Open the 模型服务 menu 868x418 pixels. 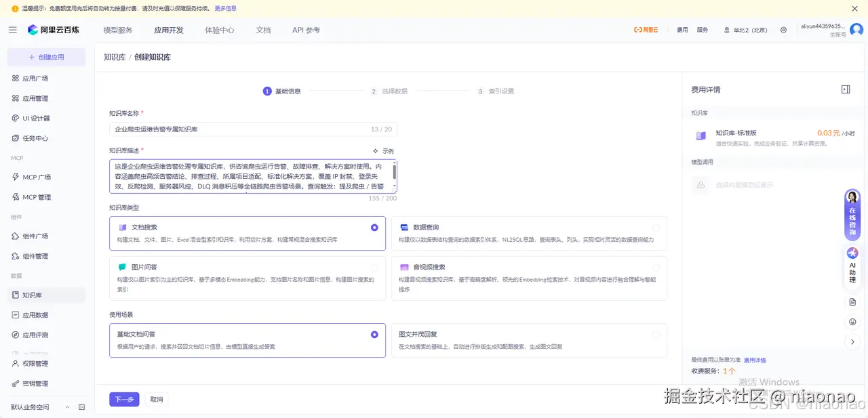[x=117, y=30]
